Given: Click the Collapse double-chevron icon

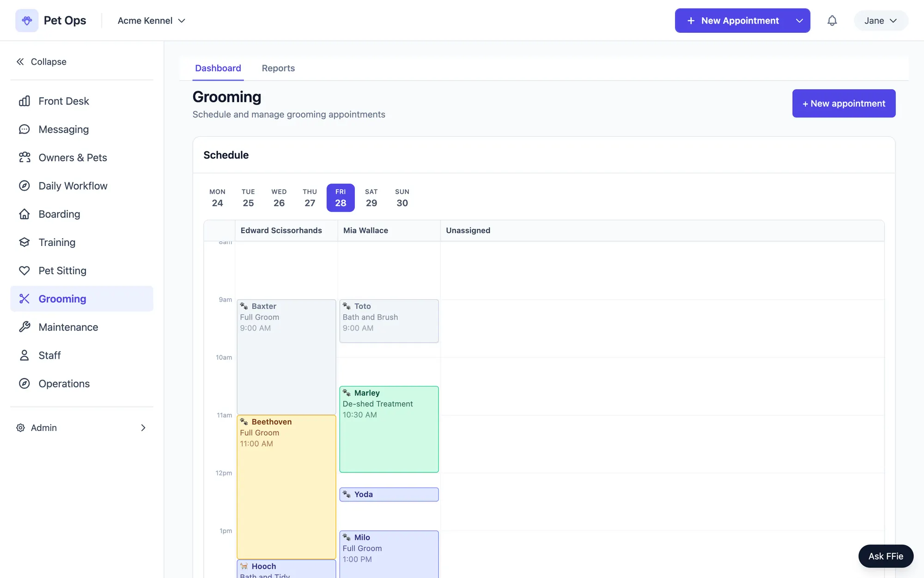Looking at the screenshot, I should tap(20, 61).
